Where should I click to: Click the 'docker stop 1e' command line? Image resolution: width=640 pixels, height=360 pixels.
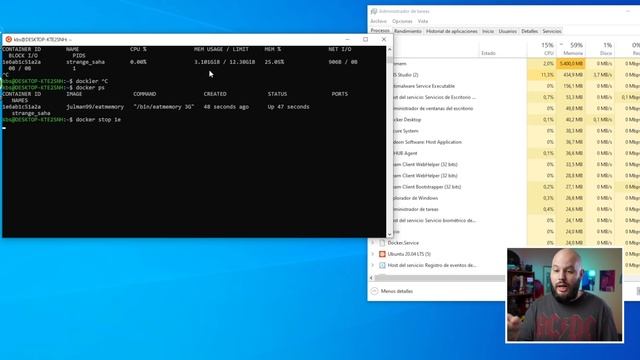(x=98, y=120)
